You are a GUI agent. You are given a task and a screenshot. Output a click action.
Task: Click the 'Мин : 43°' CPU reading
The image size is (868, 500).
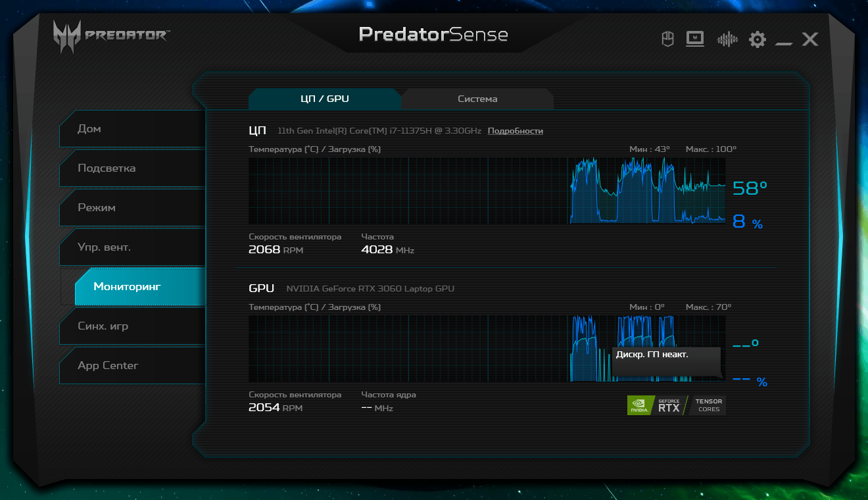pyautogui.click(x=650, y=149)
